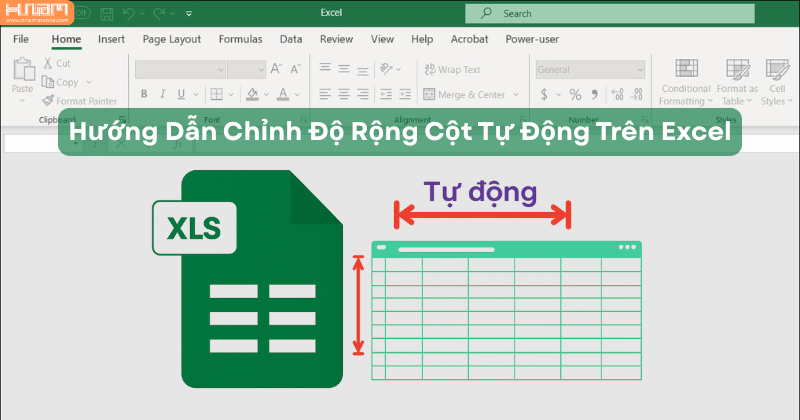This screenshot has width=800, height=420.
Task: Click the Paste clipboard icon
Action: point(23,69)
